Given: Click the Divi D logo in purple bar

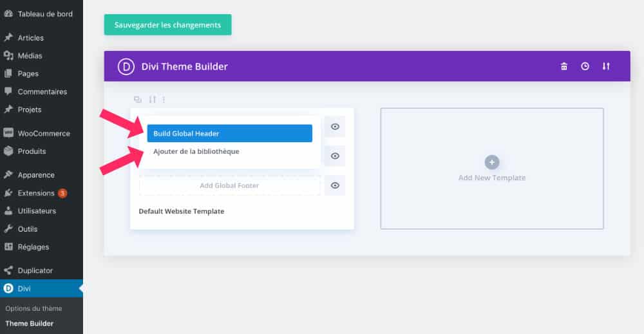Looking at the screenshot, I should [x=126, y=66].
